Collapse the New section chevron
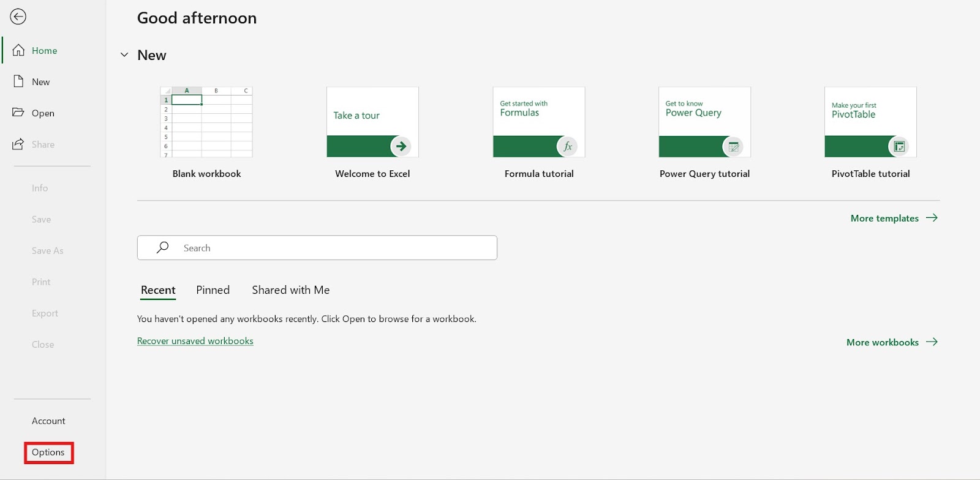Screen dimensions: 980x480 coord(124,55)
